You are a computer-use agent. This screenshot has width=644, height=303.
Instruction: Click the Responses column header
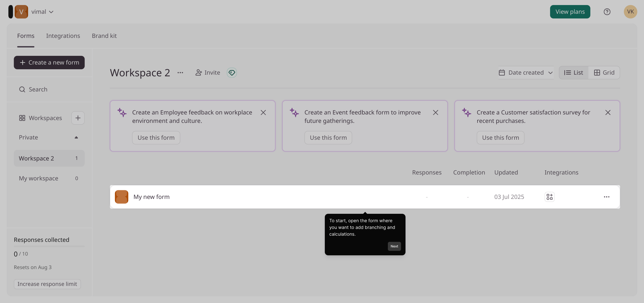pos(427,173)
